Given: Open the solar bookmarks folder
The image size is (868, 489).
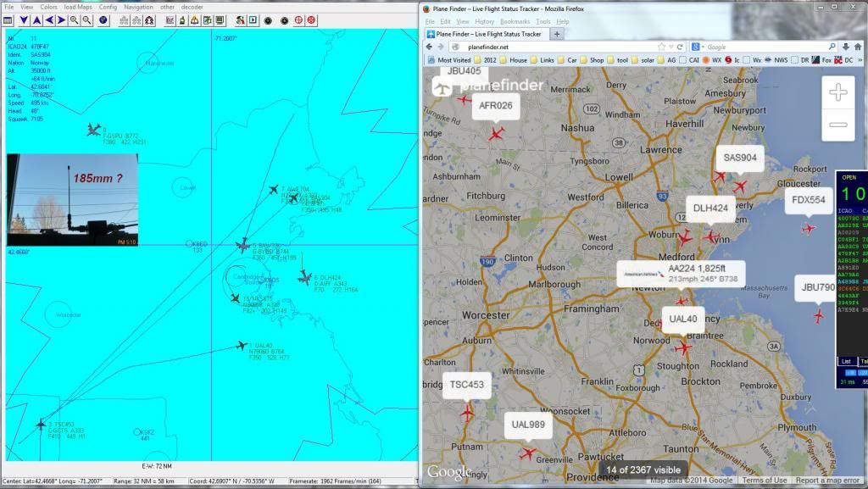Looking at the screenshot, I should click(643, 59).
